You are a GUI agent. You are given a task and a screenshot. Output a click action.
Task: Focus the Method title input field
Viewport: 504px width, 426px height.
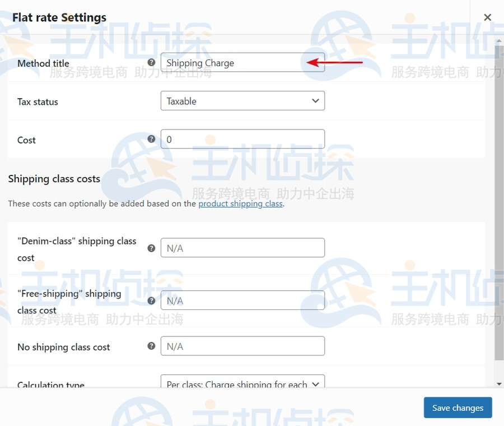(x=242, y=62)
